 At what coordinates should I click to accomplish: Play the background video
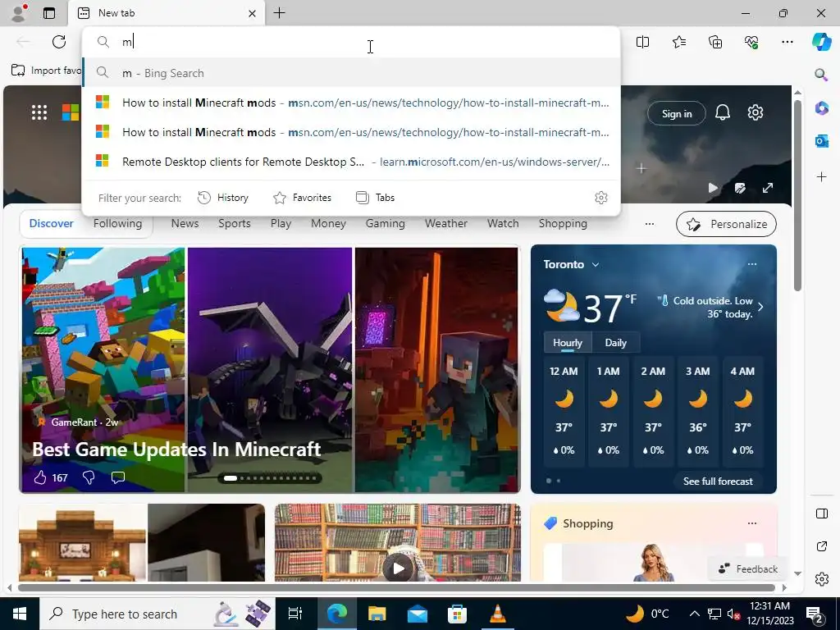coord(713,188)
